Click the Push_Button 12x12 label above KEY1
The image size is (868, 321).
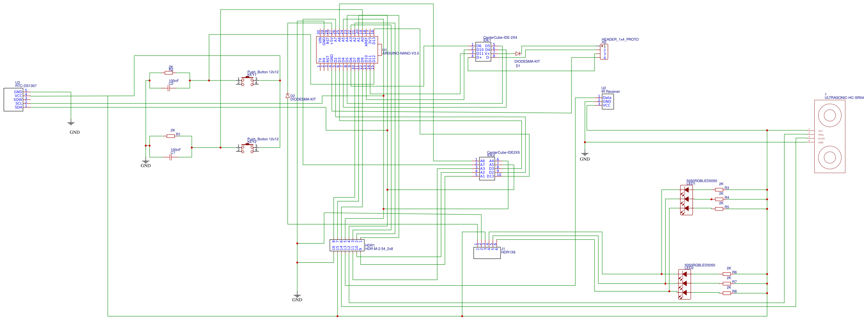point(263,72)
